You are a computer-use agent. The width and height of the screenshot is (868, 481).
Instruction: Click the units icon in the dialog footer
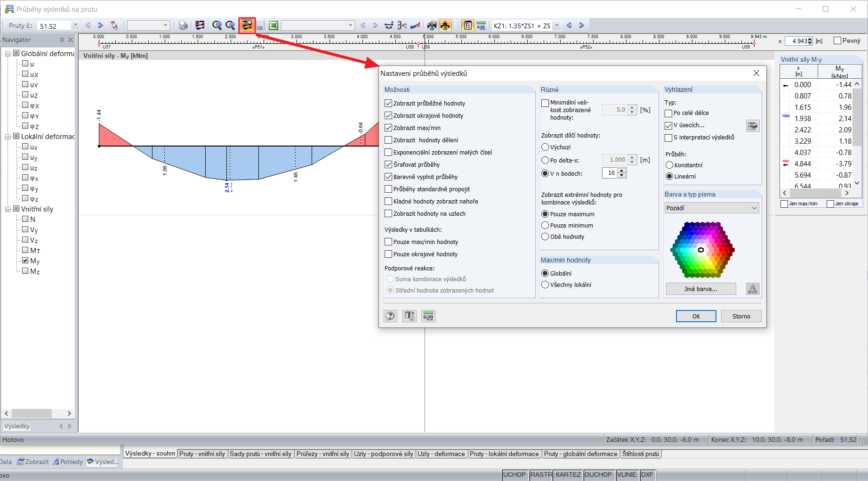[428, 316]
